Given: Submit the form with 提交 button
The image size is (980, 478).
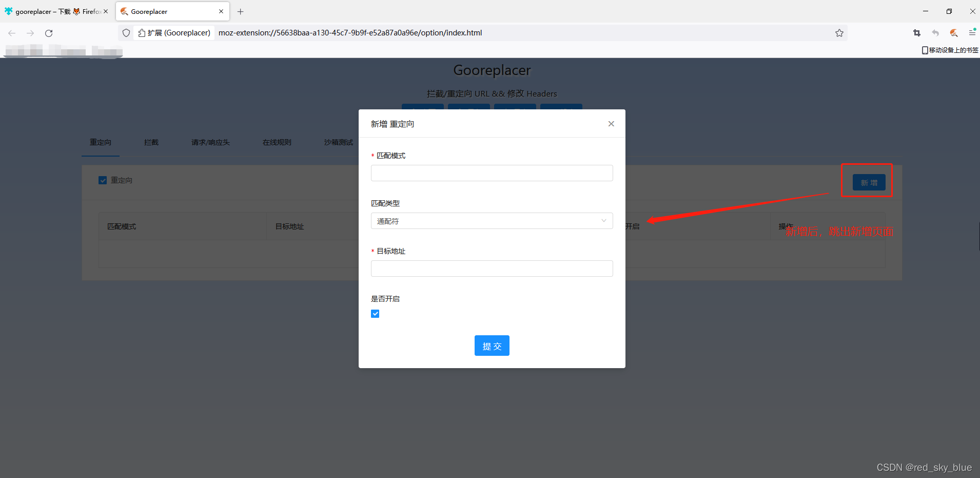Looking at the screenshot, I should [492, 346].
